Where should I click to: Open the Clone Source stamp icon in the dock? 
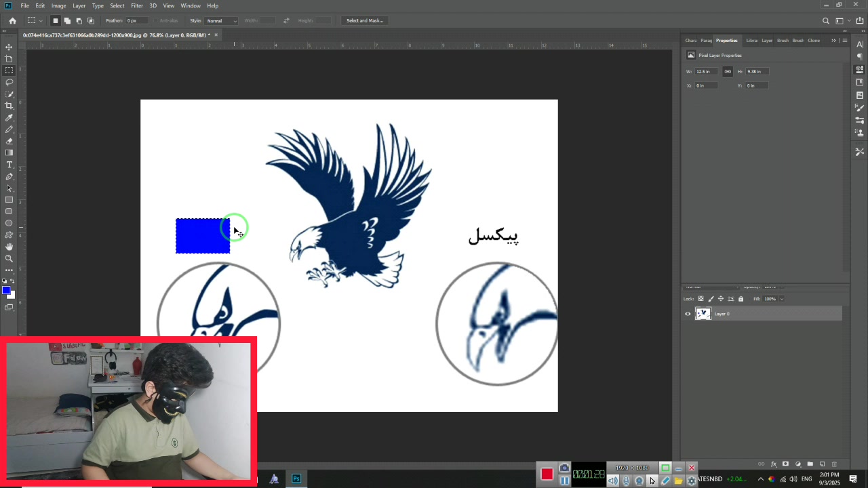pos(860,133)
